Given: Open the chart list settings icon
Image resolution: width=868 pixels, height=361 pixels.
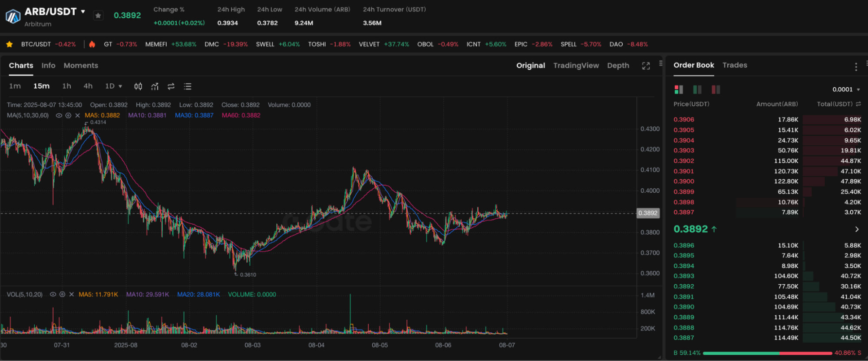Looking at the screenshot, I should pyautogui.click(x=188, y=86).
